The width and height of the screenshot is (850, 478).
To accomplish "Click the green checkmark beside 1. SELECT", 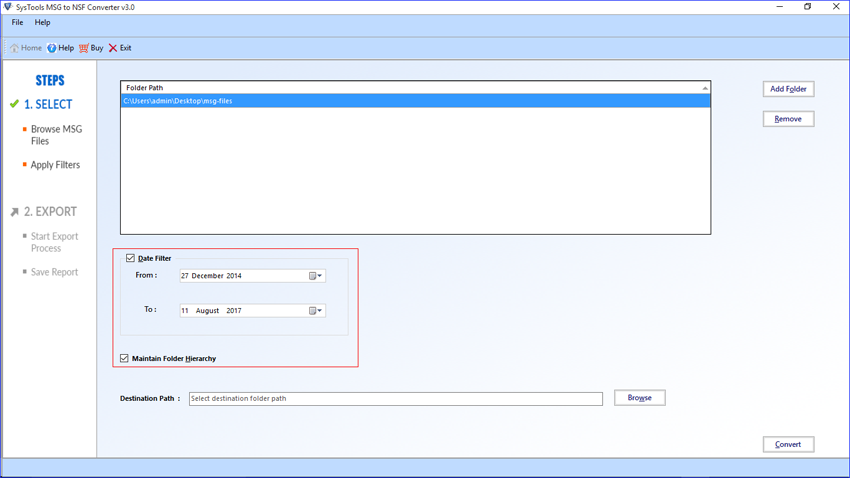I will [14, 104].
